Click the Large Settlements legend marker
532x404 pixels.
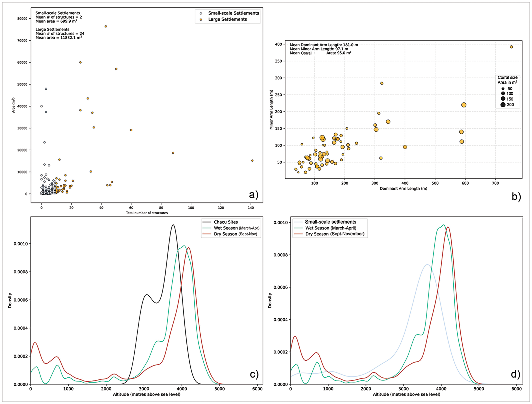201,20
